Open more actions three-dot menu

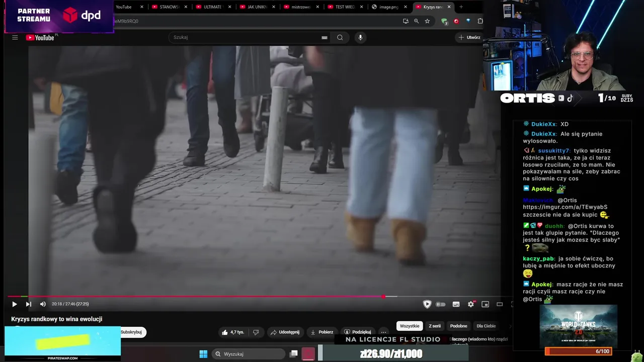pyautogui.click(x=384, y=332)
